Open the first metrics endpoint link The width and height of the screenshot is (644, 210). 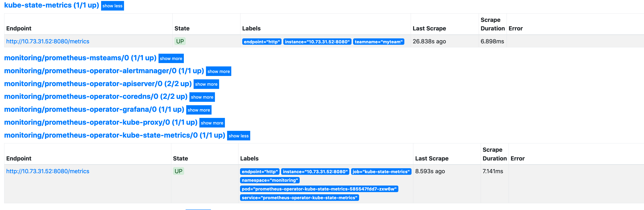click(48, 41)
